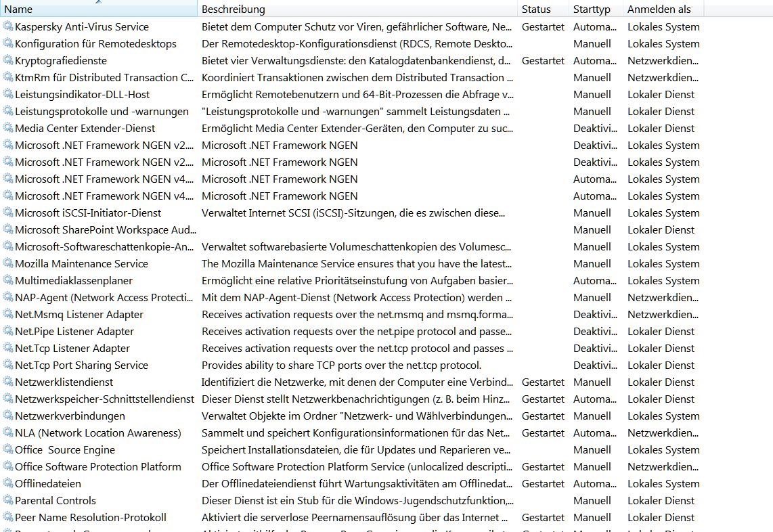
Task: Click the gear icon beside Net.Tcp Listener Adapter
Action: point(8,348)
